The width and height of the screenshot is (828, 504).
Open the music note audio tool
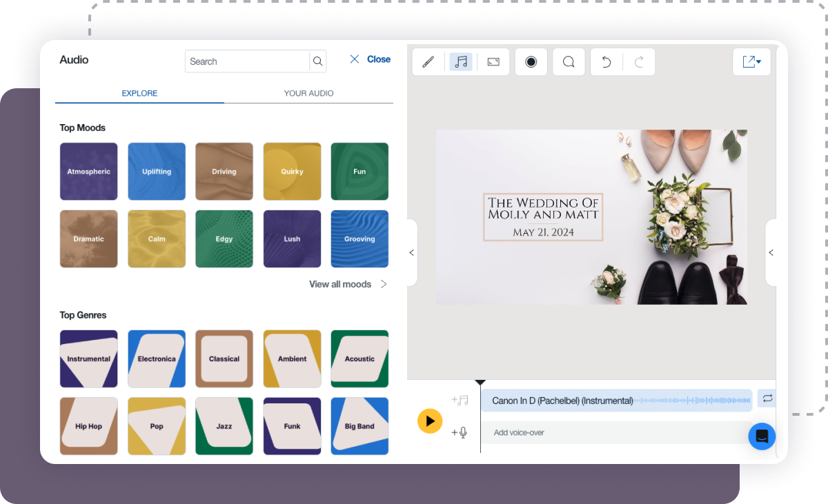point(461,61)
